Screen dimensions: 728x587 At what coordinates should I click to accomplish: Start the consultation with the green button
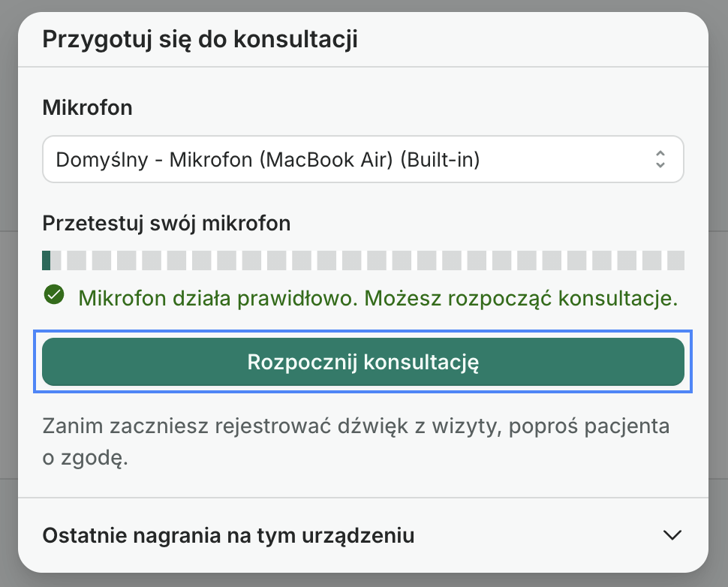(x=363, y=362)
